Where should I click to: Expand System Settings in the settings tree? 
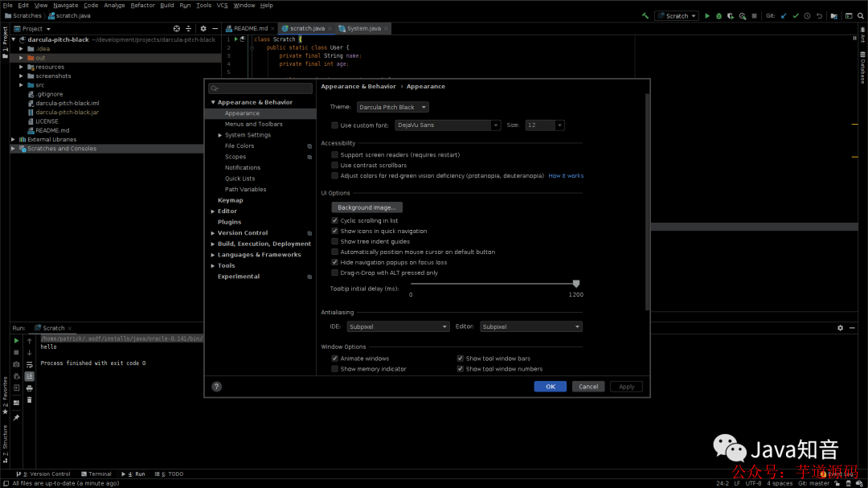(219, 135)
